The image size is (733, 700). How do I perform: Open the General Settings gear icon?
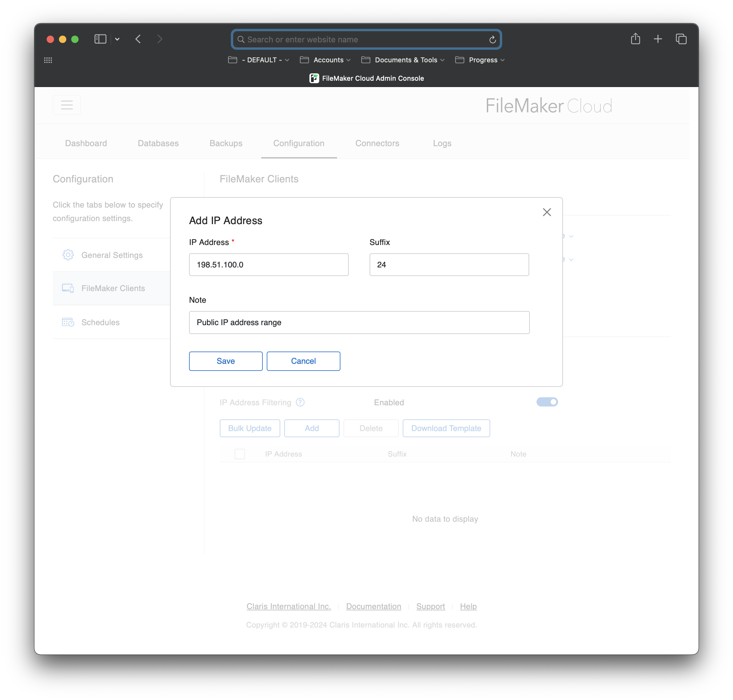tap(68, 255)
